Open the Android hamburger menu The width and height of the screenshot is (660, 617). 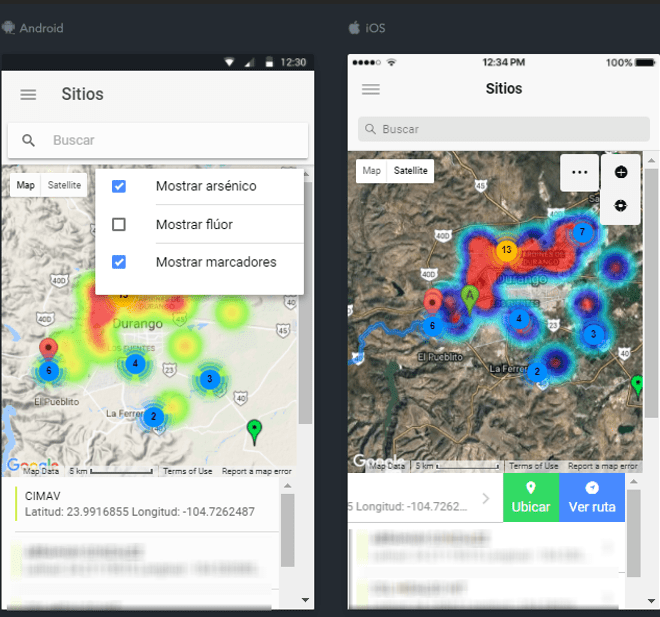(x=28, y=94)
